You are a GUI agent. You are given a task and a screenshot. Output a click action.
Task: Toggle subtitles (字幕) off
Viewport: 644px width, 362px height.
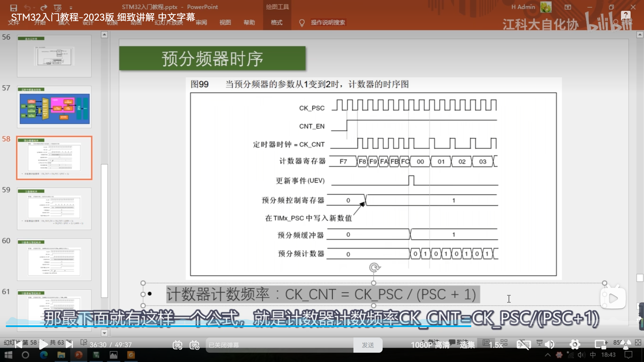pos(524,345)
